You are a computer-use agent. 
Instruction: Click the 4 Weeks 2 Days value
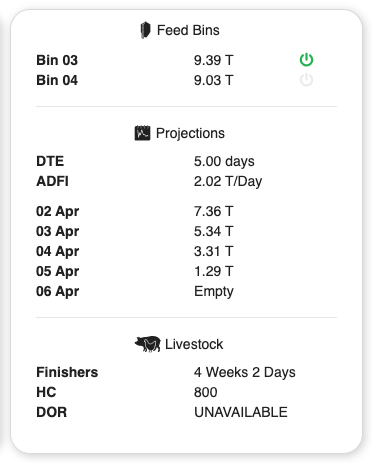245,372
